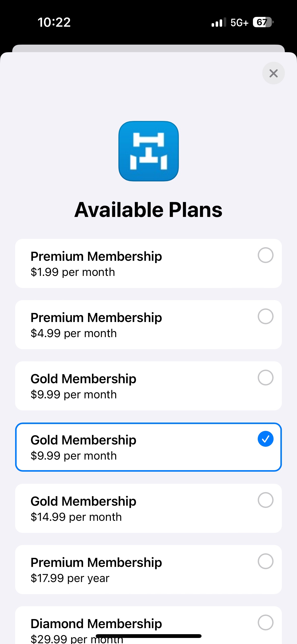This screenshot has height=644, width=297.
Task: Select radio button for $1.99 per month plan
Action: [x=266, y=255]
